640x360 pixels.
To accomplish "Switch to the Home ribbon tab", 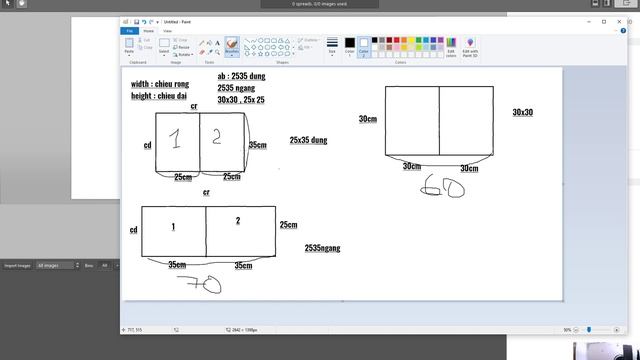I will point(149,31).
